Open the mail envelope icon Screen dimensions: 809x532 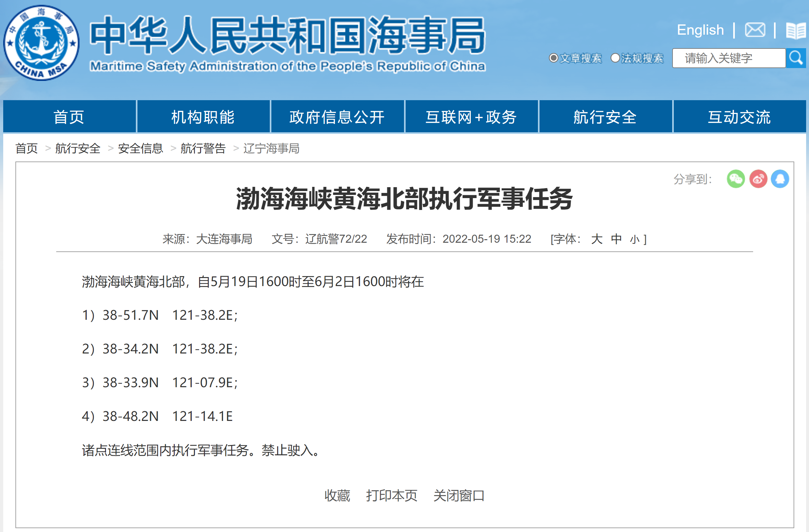pos(755,30)
